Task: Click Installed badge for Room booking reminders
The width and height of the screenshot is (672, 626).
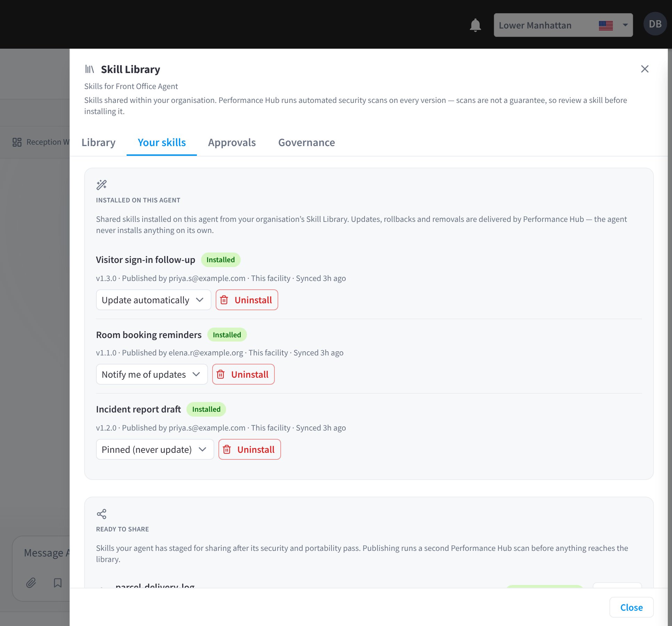Action: pos(227,335)
